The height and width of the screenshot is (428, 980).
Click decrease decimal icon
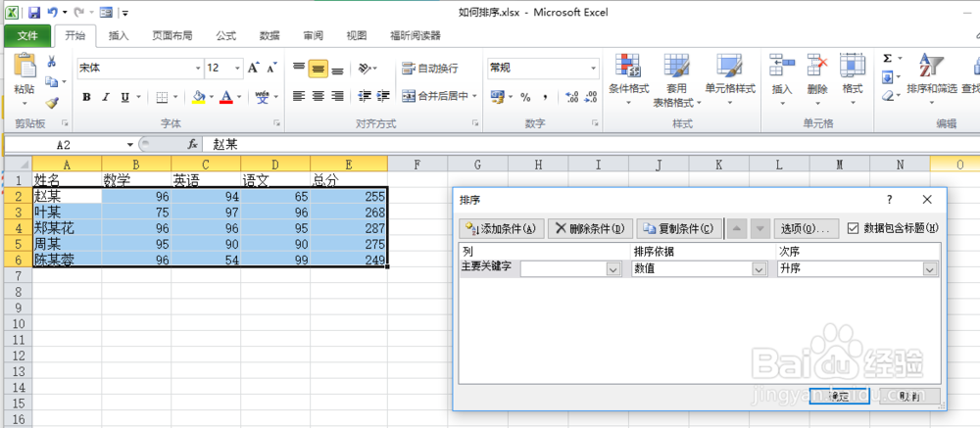[x=589, y=97]
